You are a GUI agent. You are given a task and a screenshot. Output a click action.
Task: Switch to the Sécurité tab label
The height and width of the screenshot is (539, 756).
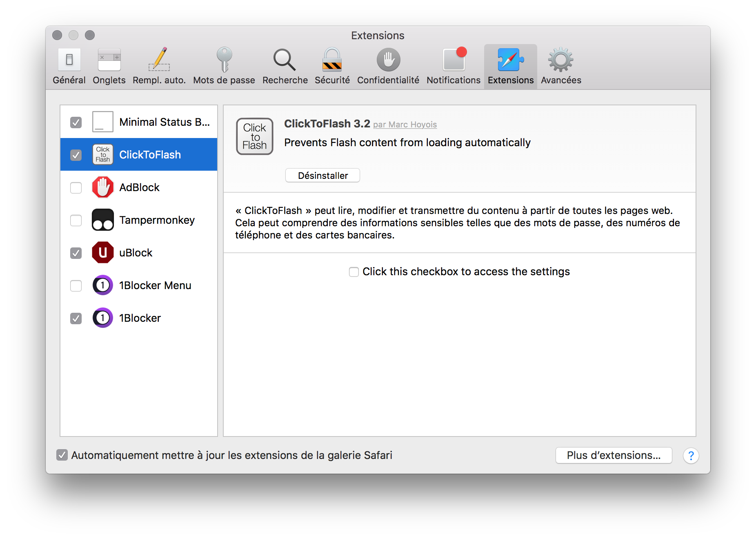332,80
